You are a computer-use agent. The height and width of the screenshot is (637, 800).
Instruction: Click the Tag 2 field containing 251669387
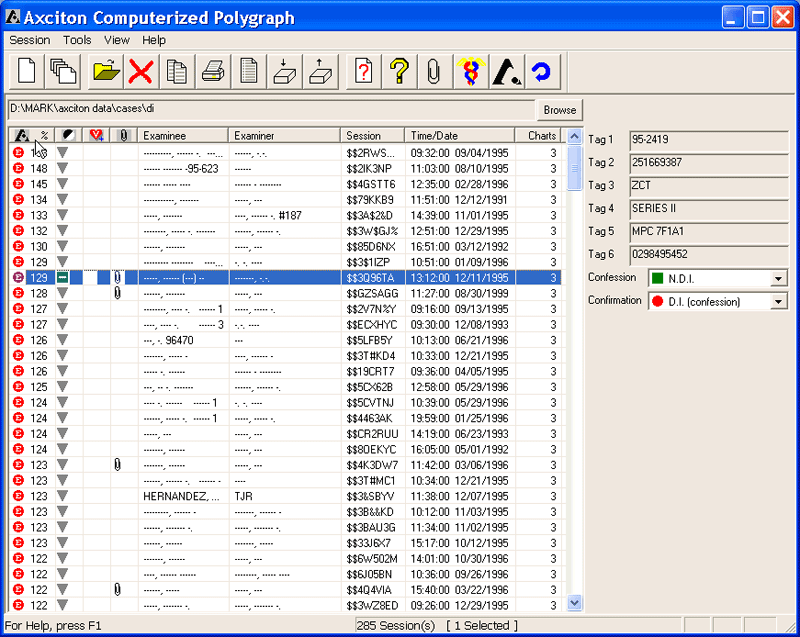coord(709,163)
